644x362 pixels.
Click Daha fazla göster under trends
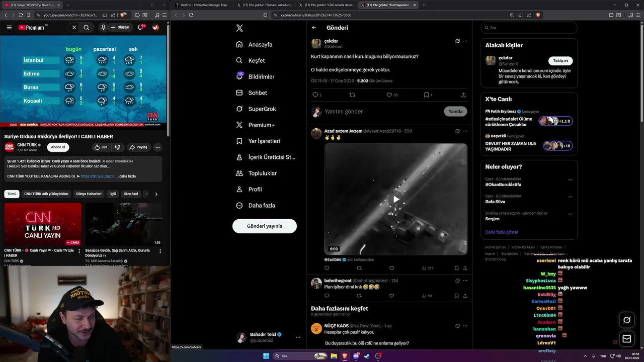pyautogui.click(x=502, y=232)
